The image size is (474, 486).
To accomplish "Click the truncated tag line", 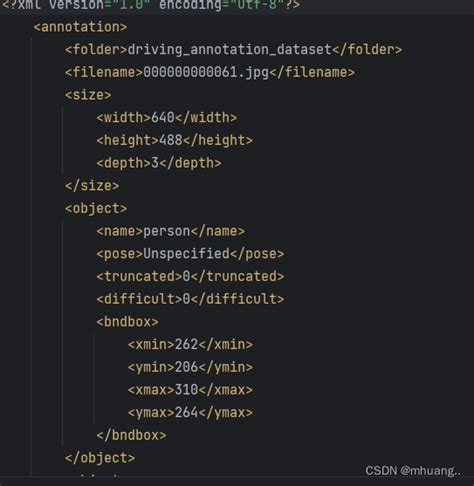I will (190, 276).
